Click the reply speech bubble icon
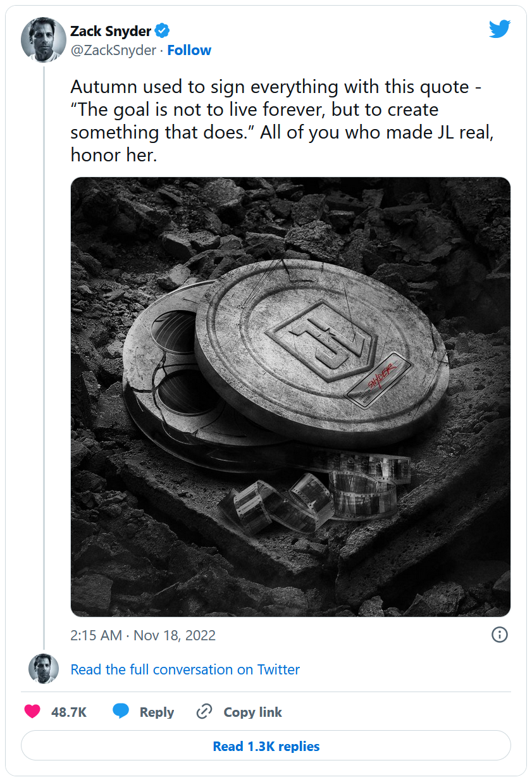 (121, 712)
